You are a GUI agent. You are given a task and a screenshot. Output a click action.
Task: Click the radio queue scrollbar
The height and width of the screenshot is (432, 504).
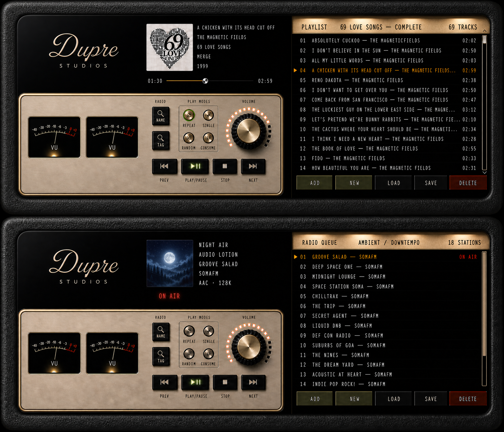(x=484, y=319)
